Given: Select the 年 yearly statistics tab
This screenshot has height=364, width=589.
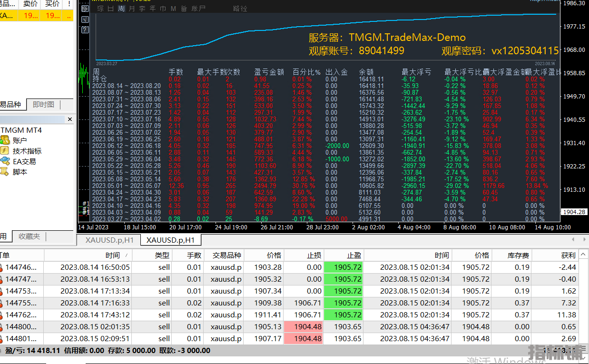Looking at the screenshot, I should pyautogui.click(x=153, y=9).
